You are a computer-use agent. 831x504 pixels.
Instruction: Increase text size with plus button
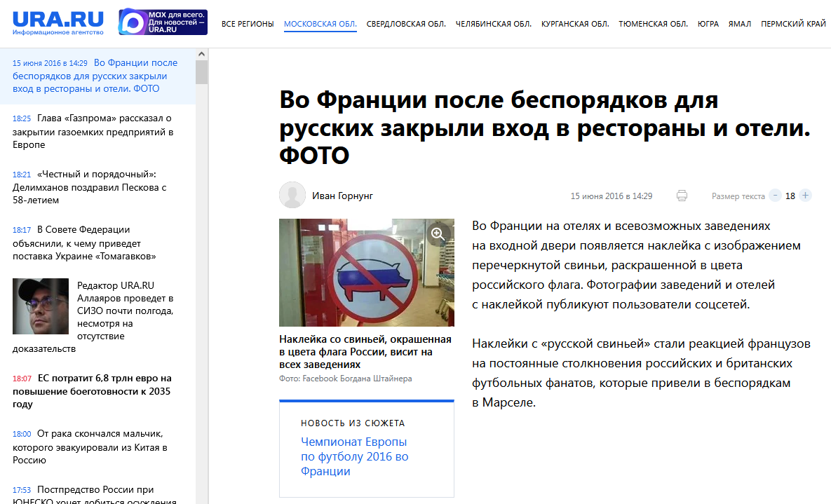coord(805,196)
